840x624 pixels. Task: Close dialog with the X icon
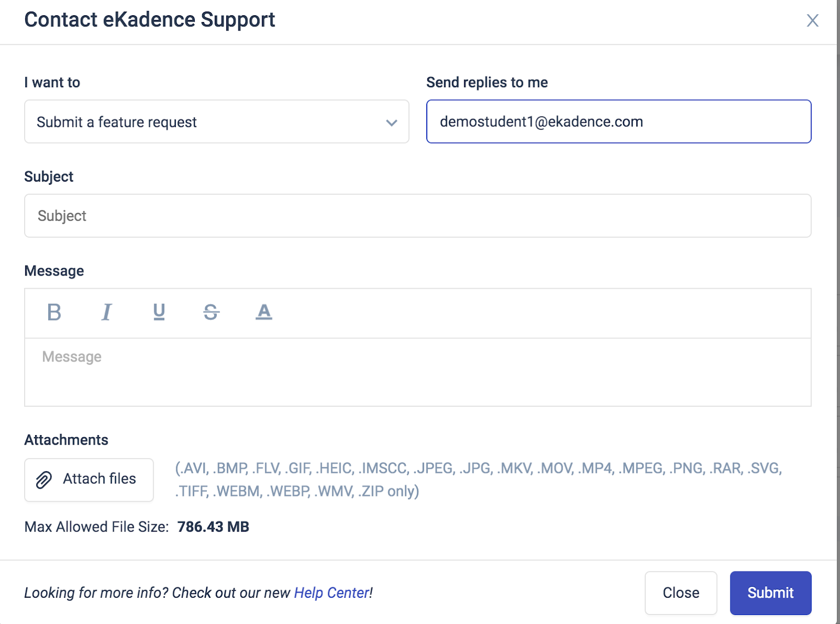(812, 20)
